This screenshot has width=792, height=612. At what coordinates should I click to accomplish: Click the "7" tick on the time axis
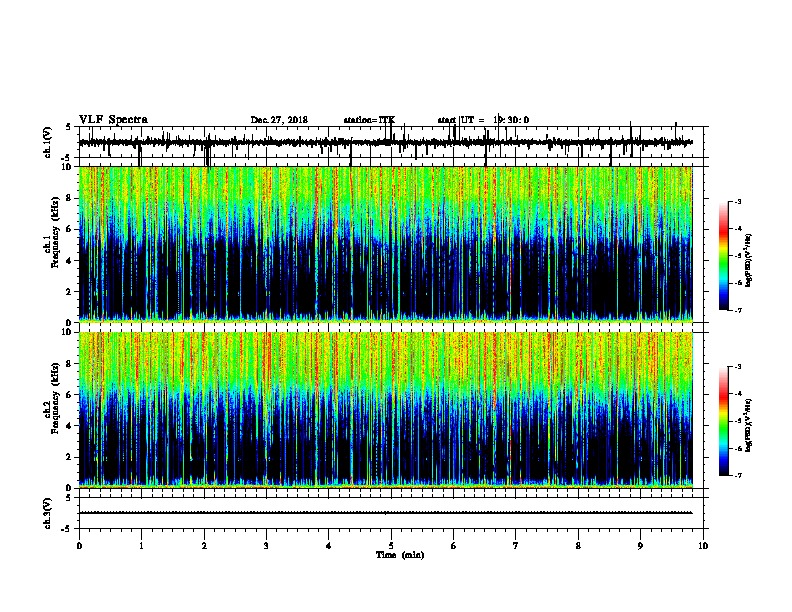[x=516, y=546]
